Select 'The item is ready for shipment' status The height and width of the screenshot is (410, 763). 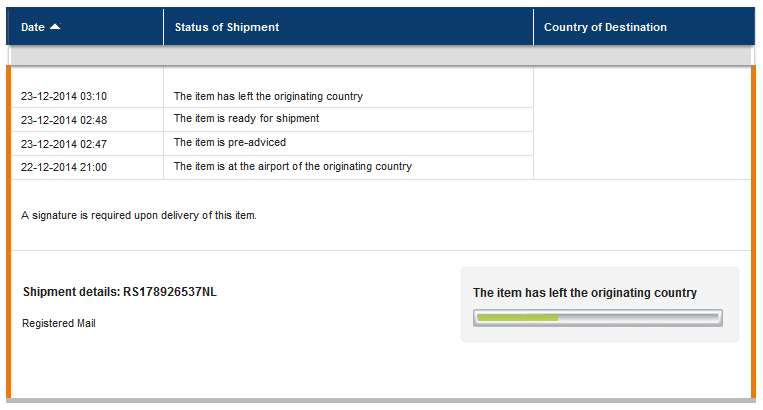(x=247, y=119)
